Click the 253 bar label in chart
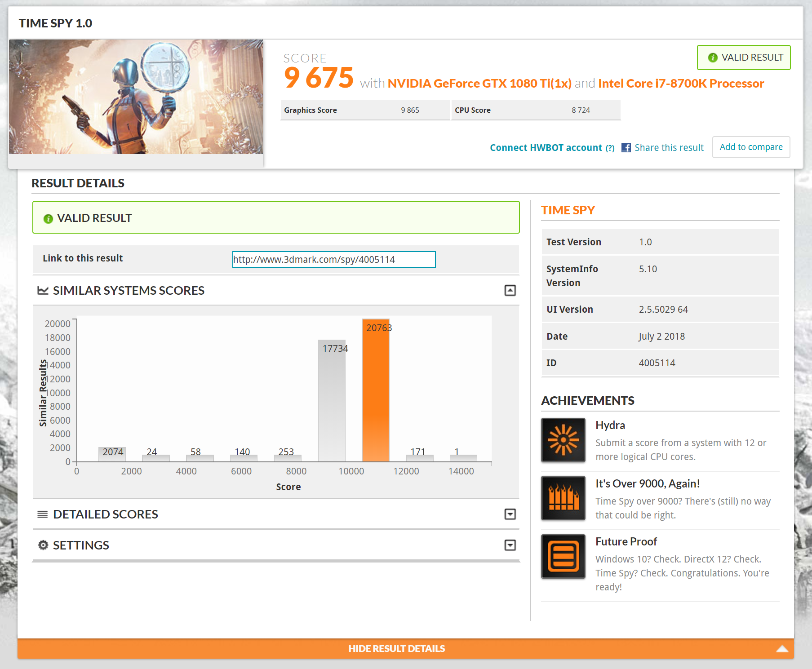Image resolution: width=812 pixels, height=669 pixels. (286, 452)
